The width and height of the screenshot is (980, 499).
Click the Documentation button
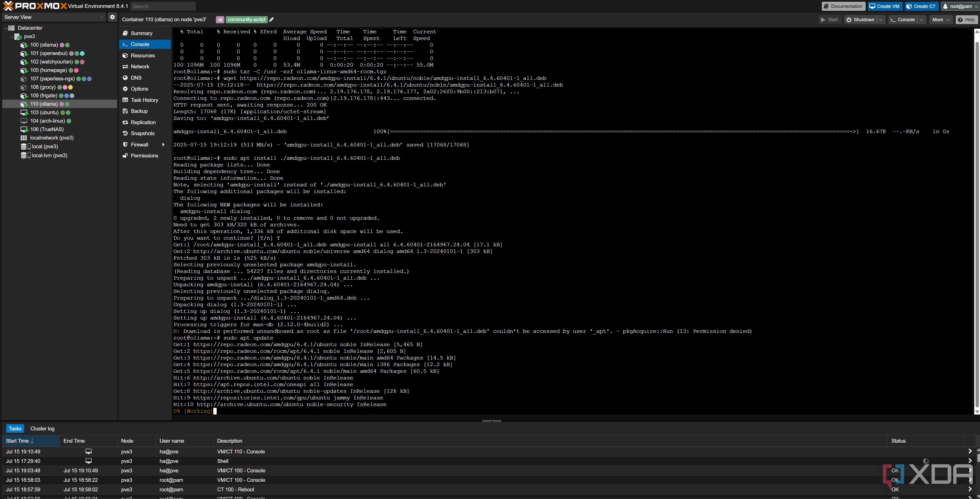coord(843,6)
